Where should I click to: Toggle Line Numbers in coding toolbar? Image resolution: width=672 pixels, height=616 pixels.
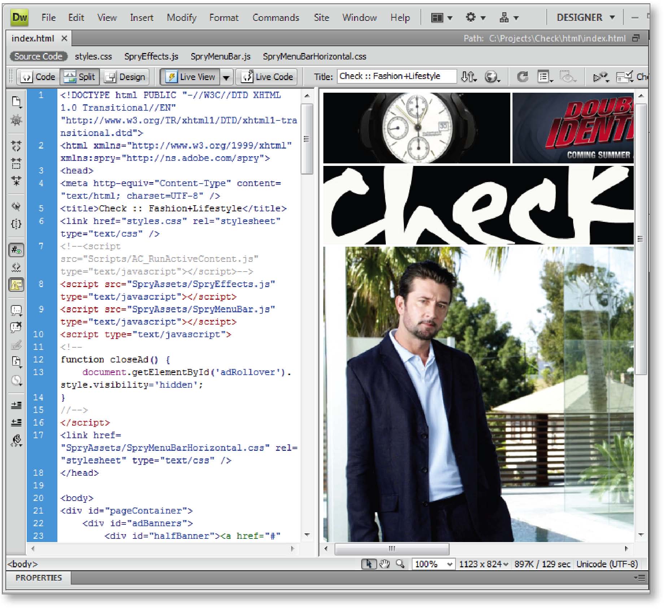pyautogui.click(x=16, y=250)
